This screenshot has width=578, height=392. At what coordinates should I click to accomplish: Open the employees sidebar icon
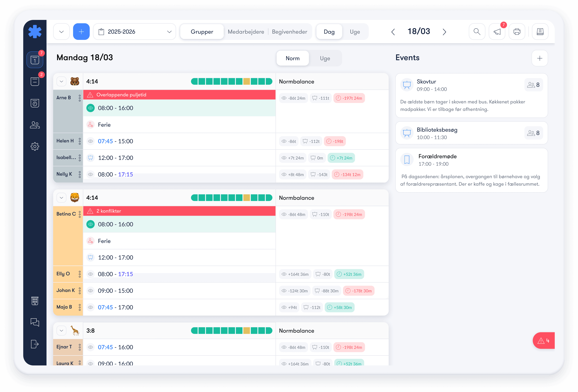click(x=35, y=125)
